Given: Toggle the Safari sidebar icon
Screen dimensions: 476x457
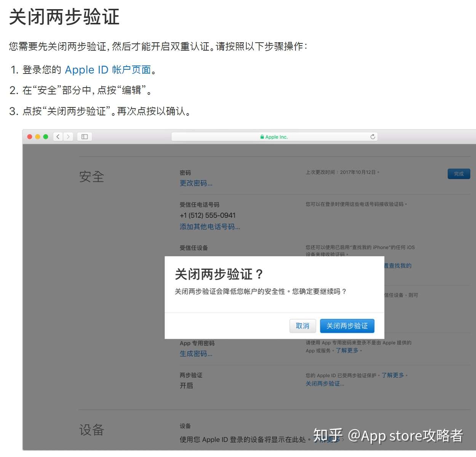Looking at the screenshot, I should pos(85,137).
